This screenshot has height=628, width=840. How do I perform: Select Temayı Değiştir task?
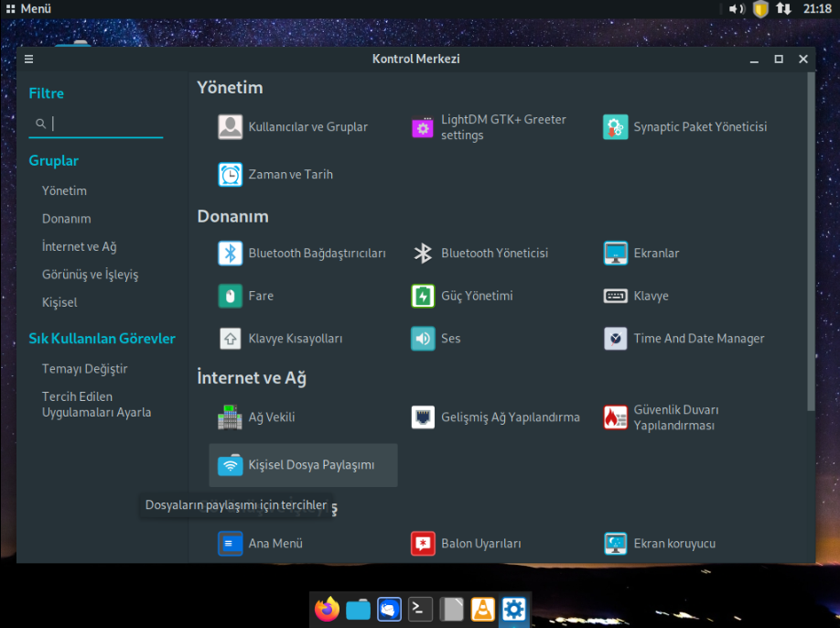coord(85,369)
